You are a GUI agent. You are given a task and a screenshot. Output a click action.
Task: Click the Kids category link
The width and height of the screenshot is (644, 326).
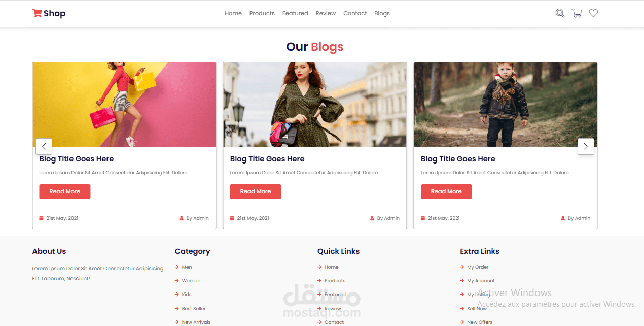pos(184,295)
